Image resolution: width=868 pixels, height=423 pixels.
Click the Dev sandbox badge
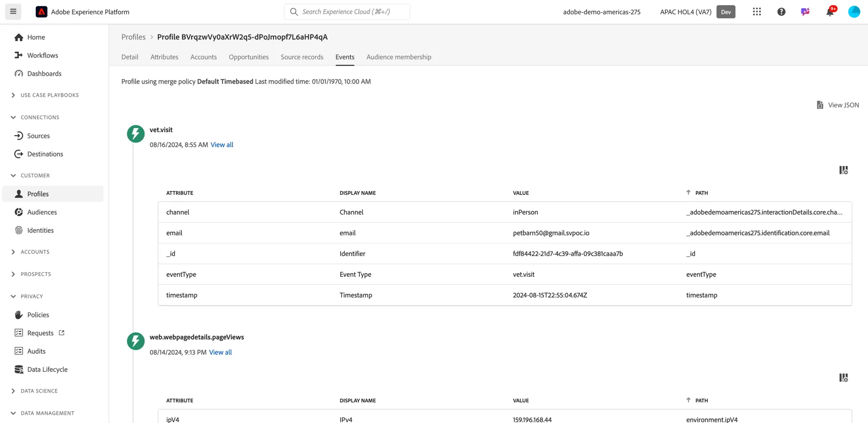726,12
